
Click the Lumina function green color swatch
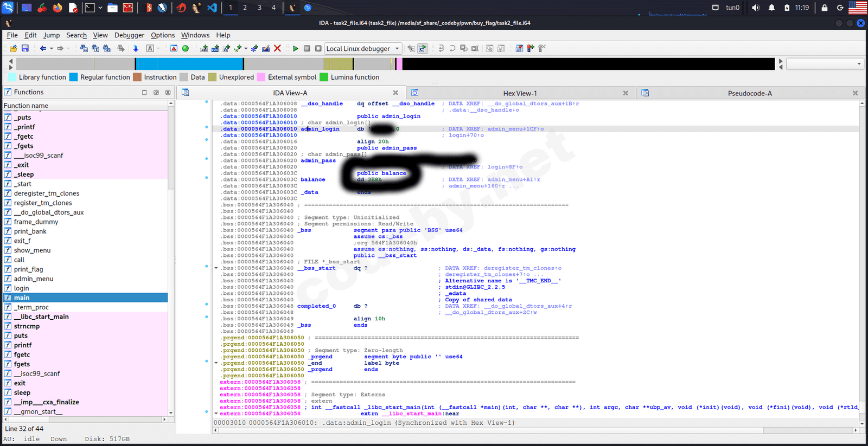point(324,77)
